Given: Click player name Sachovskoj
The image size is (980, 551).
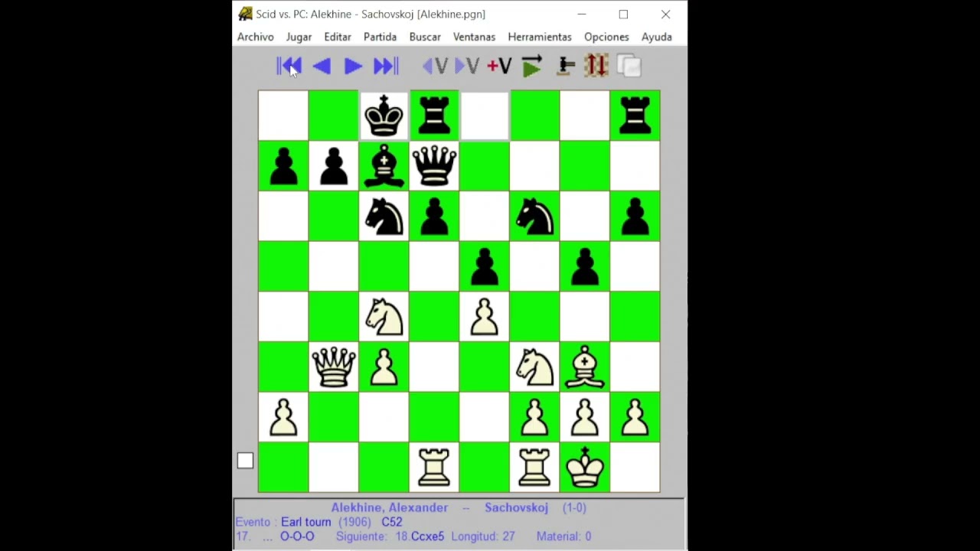Looking at the screenshot, I should pos(516,507).
